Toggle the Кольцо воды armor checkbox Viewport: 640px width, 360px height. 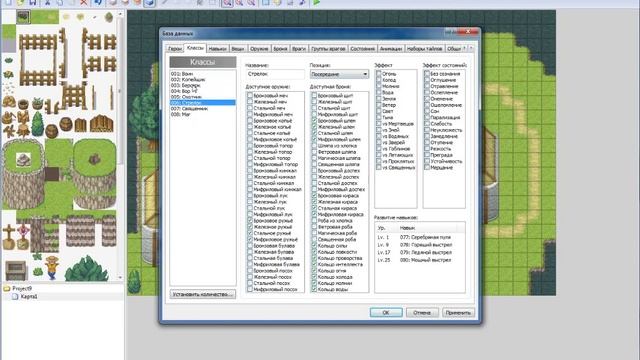(x=314, y=289)
